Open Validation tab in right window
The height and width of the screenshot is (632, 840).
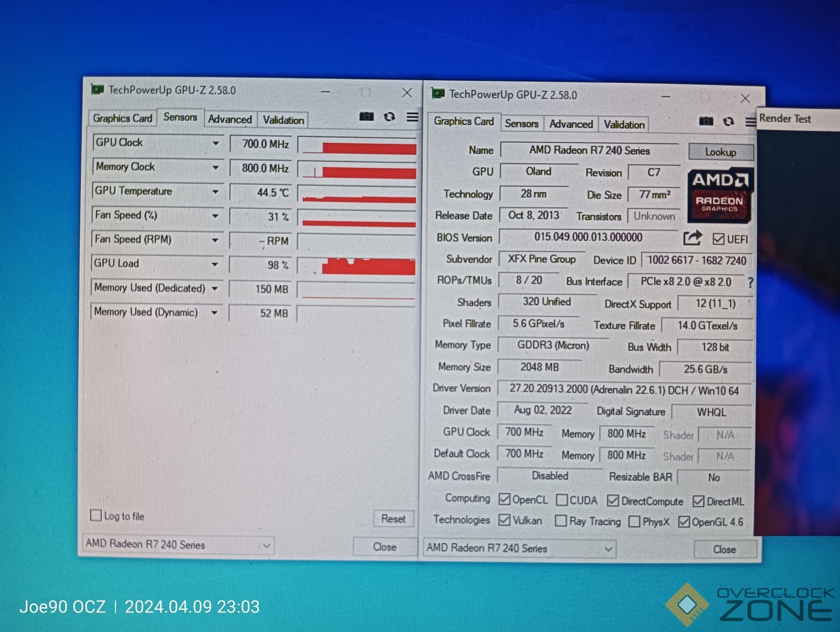(x=624, y=125)
